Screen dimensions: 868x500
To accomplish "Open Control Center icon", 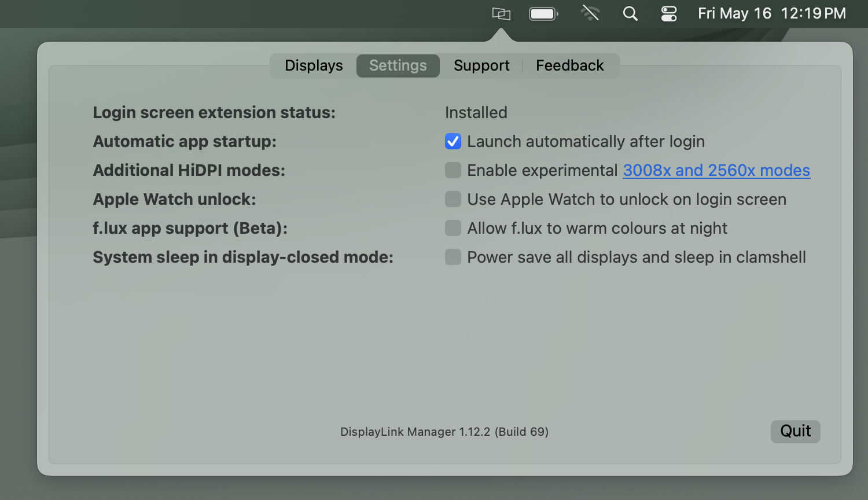I will click(x=669, y=13).
